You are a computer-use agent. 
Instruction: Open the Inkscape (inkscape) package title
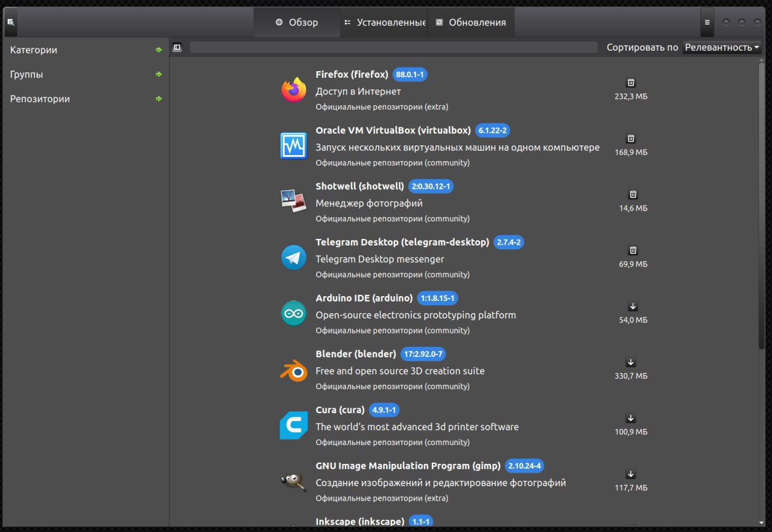click(x=360, y=521)
